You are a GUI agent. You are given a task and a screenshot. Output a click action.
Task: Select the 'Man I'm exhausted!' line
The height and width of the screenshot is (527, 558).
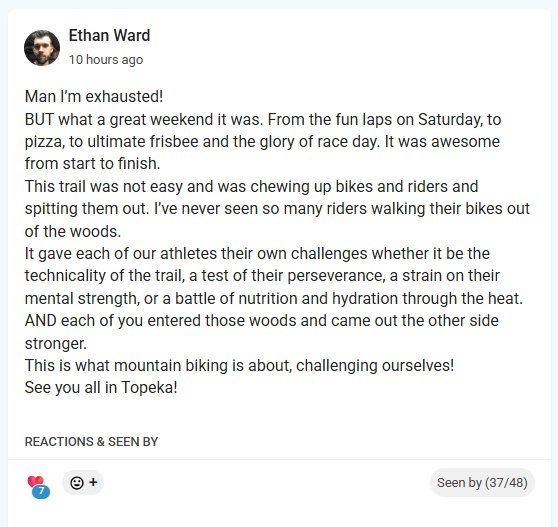point(94,97)
